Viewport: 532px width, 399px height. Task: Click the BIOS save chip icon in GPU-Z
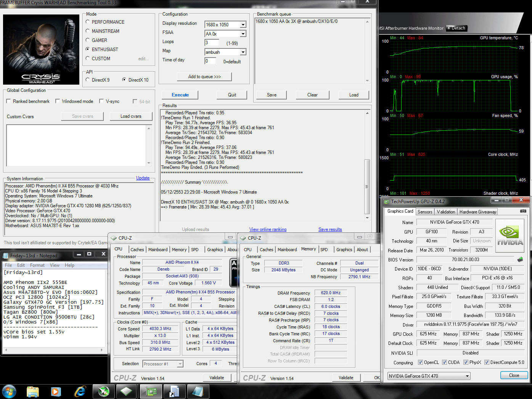[x=520, y=260]
